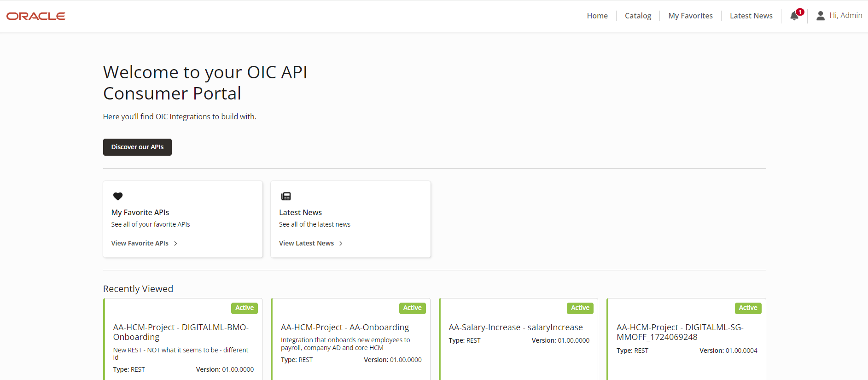Click Version 01.00.0000 on DIGITALML-BMO-Onboarding card
This screenshot has width=868, height=380.
(x=225, y=369)
